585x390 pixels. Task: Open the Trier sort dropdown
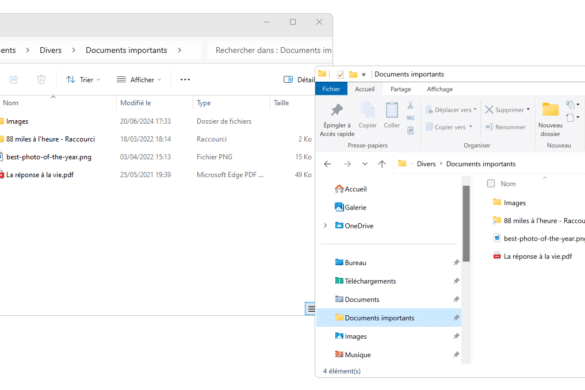point(83,79)
